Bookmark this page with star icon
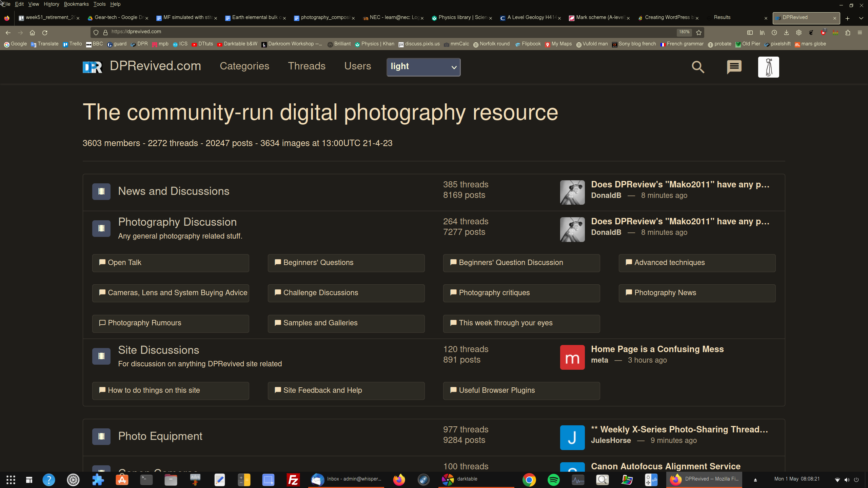Screen dimensions: 868x488 (698, 33)
